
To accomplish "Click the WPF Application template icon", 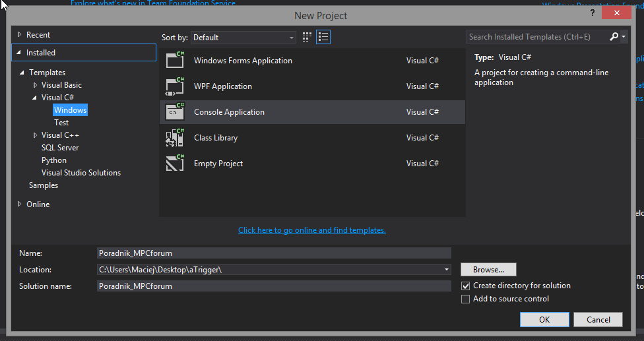I will coord(176,86).
